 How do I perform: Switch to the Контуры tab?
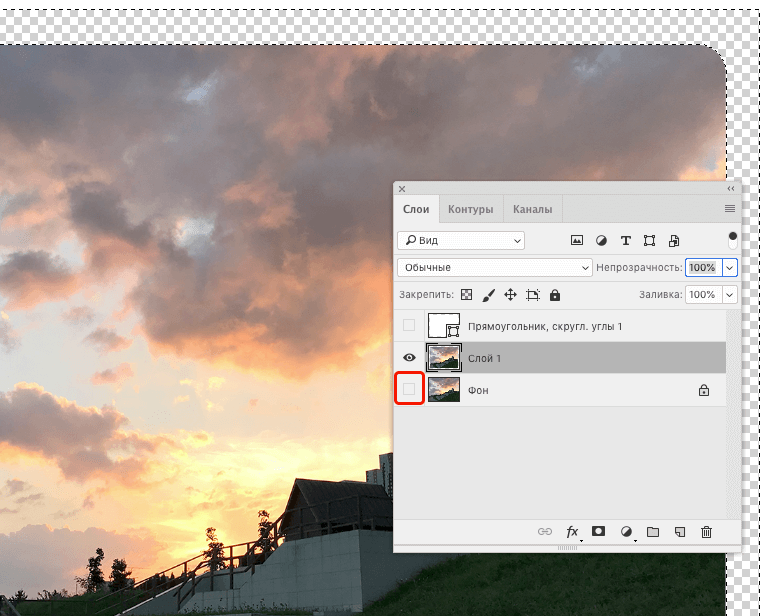tap(470, 209)
